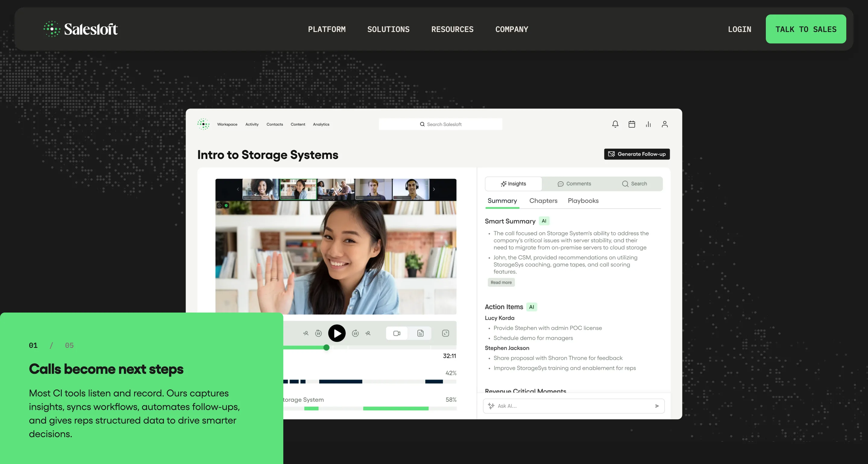Jump to previous speaker icon
The image size is (868, 464).
306,333
